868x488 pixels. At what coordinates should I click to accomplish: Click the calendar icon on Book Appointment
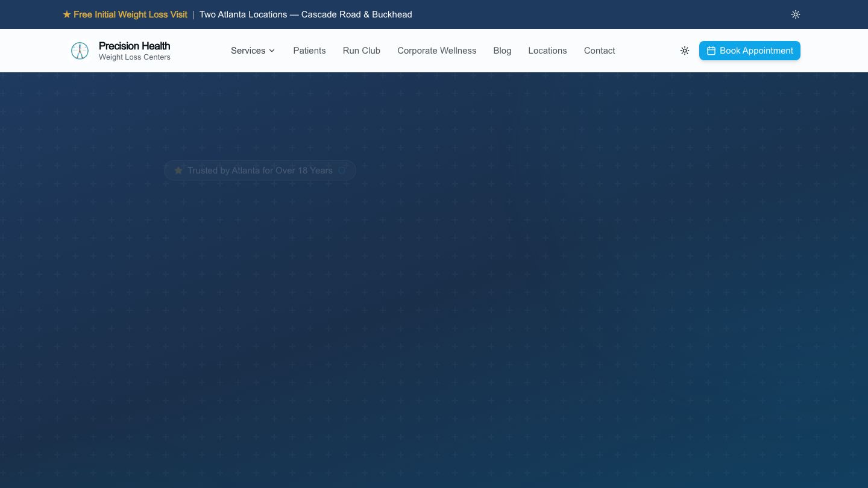click(711, 51)
